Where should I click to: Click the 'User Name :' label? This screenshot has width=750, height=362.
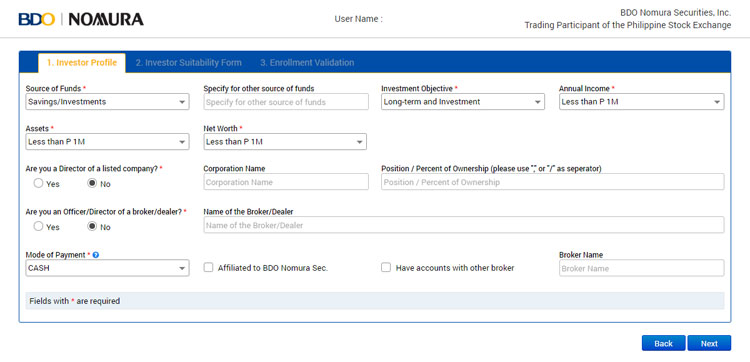(358, 19)
